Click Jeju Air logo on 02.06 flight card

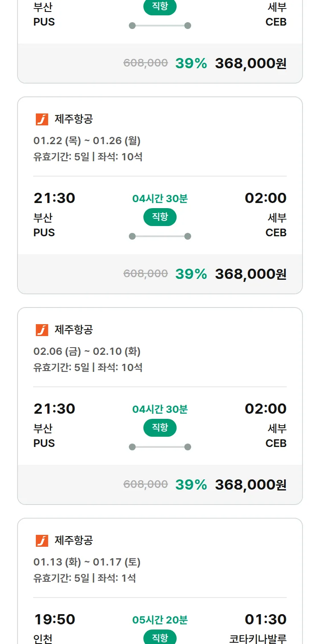click(42, 330)
